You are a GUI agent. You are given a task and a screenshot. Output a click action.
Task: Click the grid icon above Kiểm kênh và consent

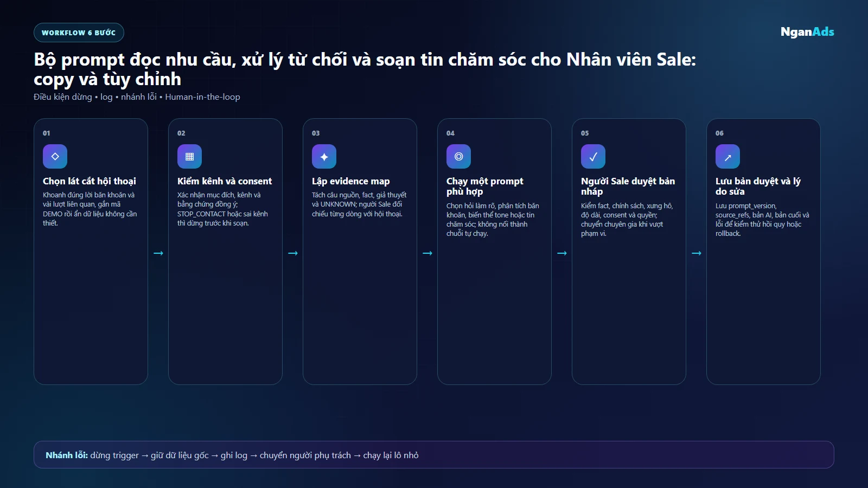189,156
